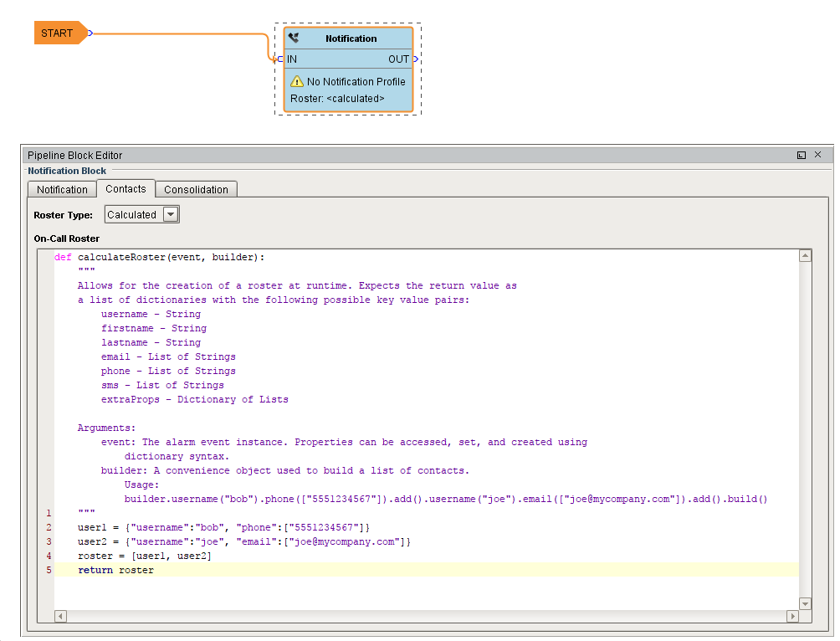Click the script editor scroll up arrow
This screenshot has width=840, height=641.
[805, 256]
